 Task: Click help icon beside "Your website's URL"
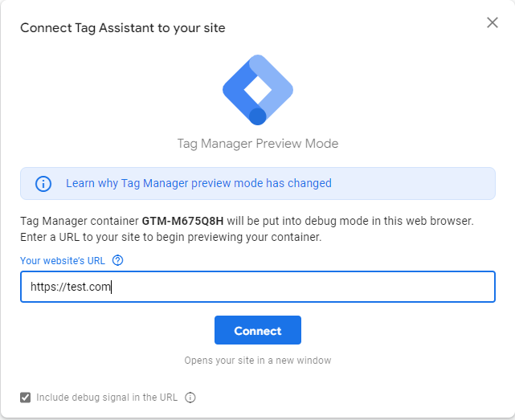[x=118, y=260]
